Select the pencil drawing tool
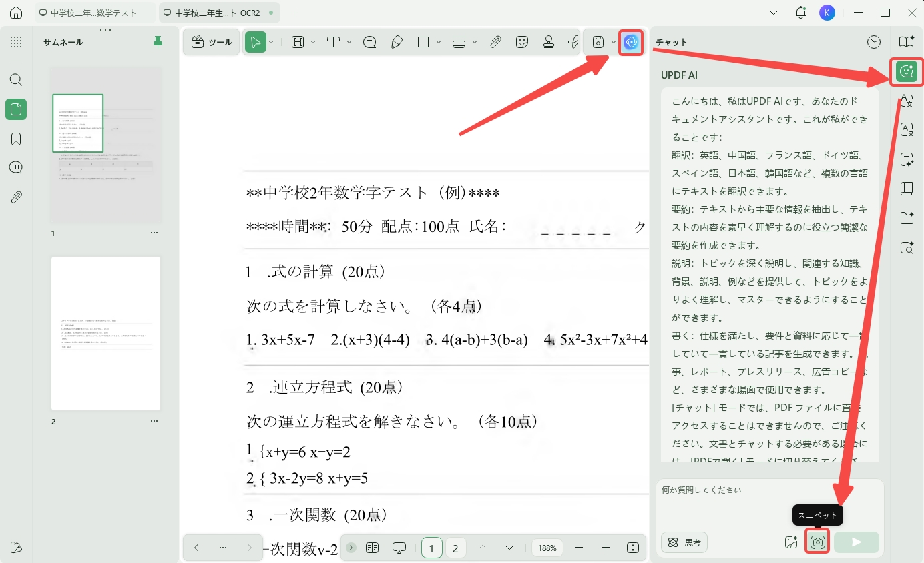 click(x=397, y=42)
